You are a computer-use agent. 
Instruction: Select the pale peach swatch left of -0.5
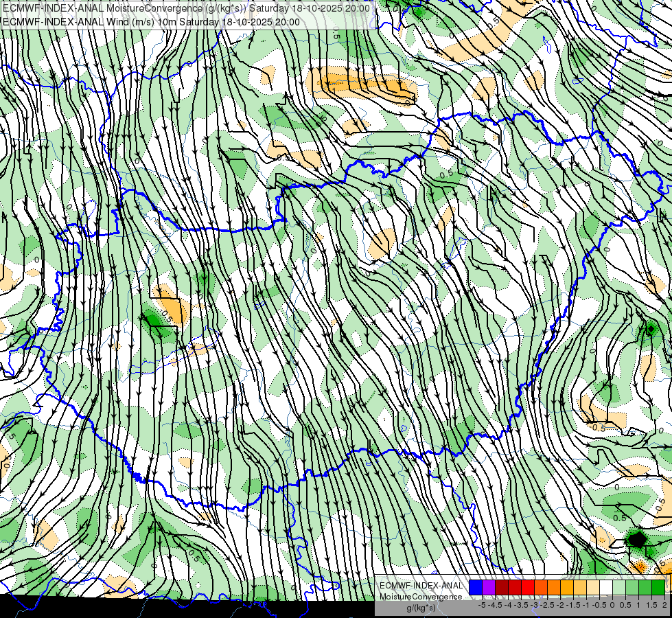click(x=593, y=588)
